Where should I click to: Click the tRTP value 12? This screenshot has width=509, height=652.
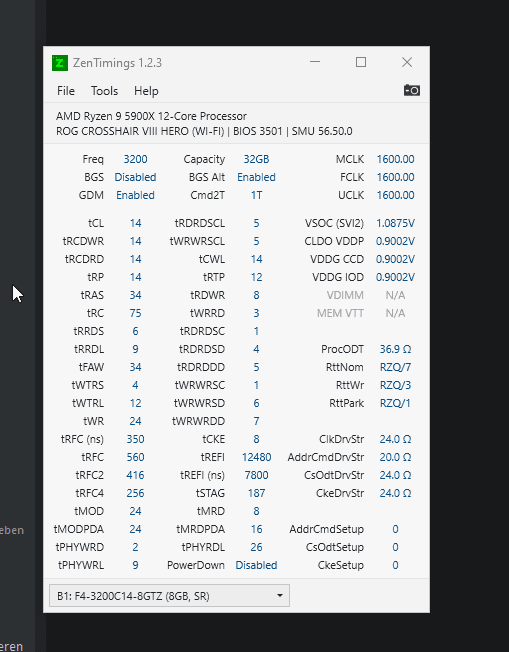click(x=256, y=277)
